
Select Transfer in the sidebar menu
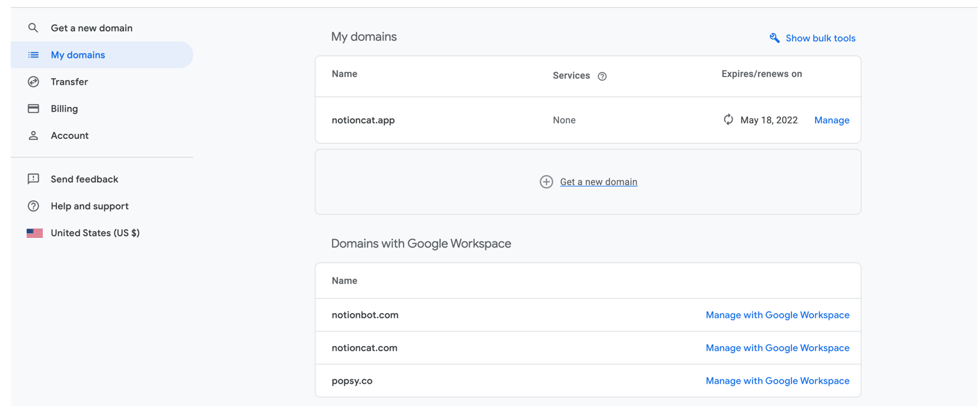click(69, 82)
